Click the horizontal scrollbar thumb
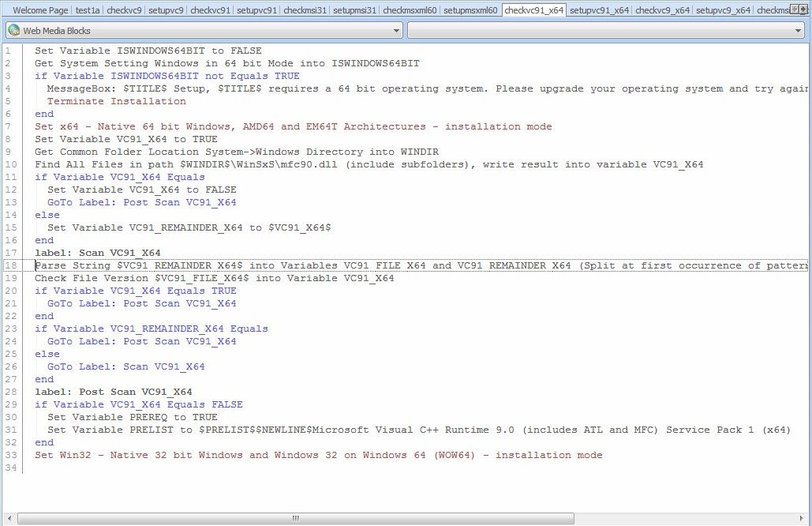812x526 pixels. pos(296,518)
